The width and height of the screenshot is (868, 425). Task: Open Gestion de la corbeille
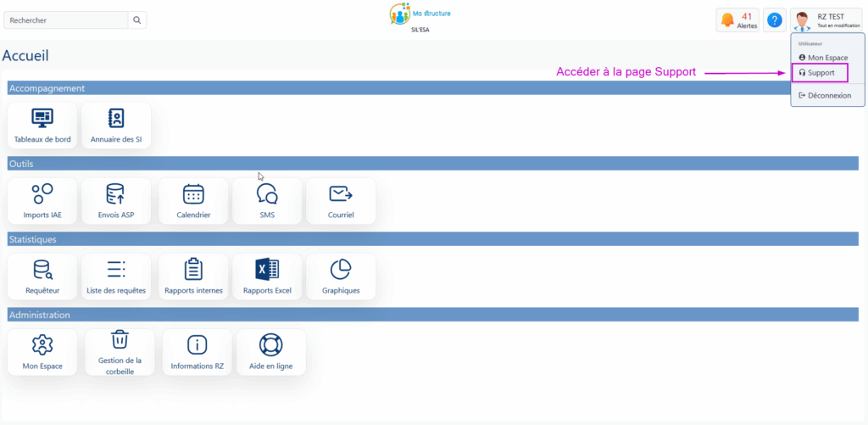(120, 352)
